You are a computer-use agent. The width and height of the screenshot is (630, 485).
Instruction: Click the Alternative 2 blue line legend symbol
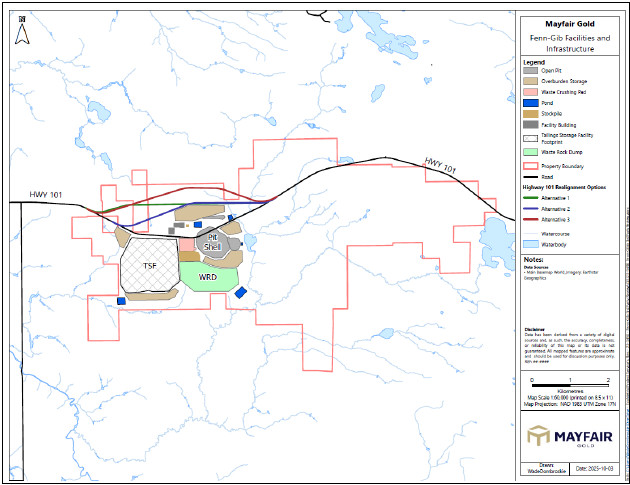tap(530, 209)
